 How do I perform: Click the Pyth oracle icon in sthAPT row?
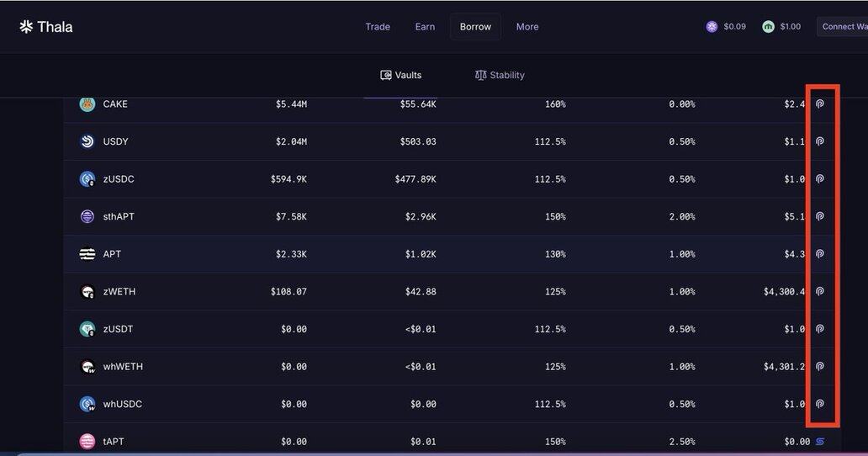coord(820,216)
